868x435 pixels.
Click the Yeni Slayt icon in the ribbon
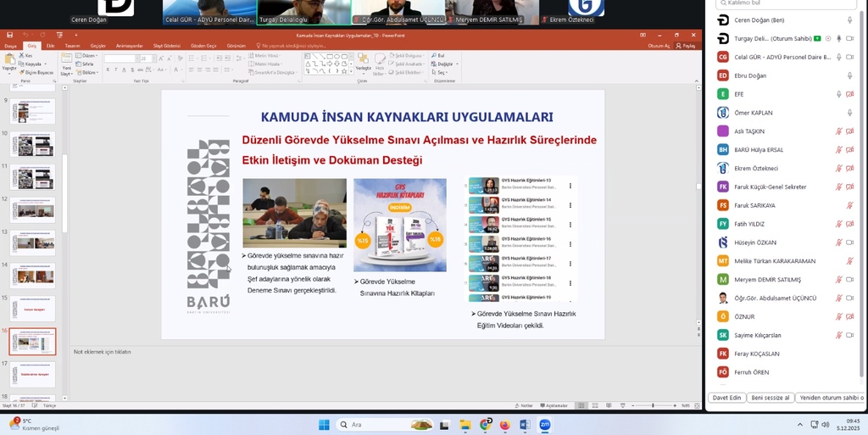[x=65, y=64]
